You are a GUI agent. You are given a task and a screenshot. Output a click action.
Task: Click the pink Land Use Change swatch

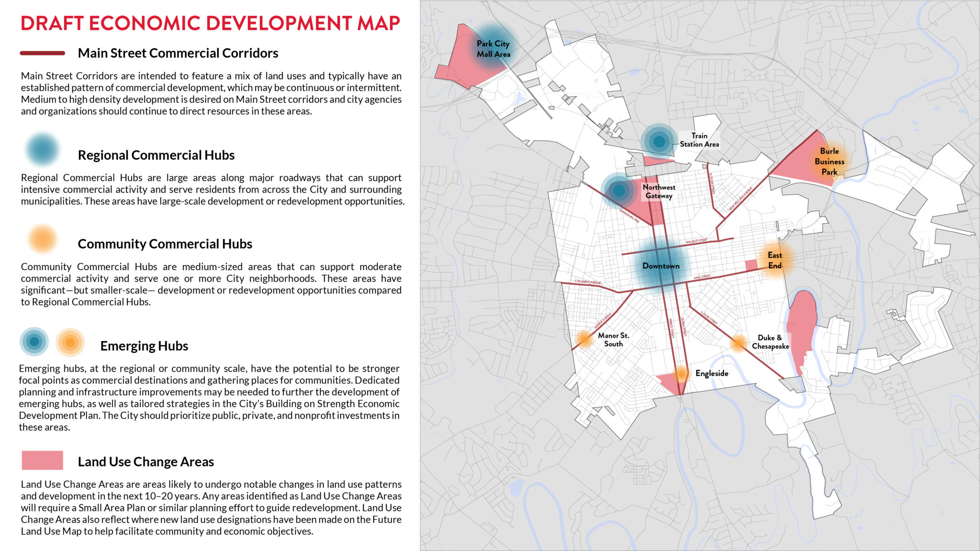(42, 460)
